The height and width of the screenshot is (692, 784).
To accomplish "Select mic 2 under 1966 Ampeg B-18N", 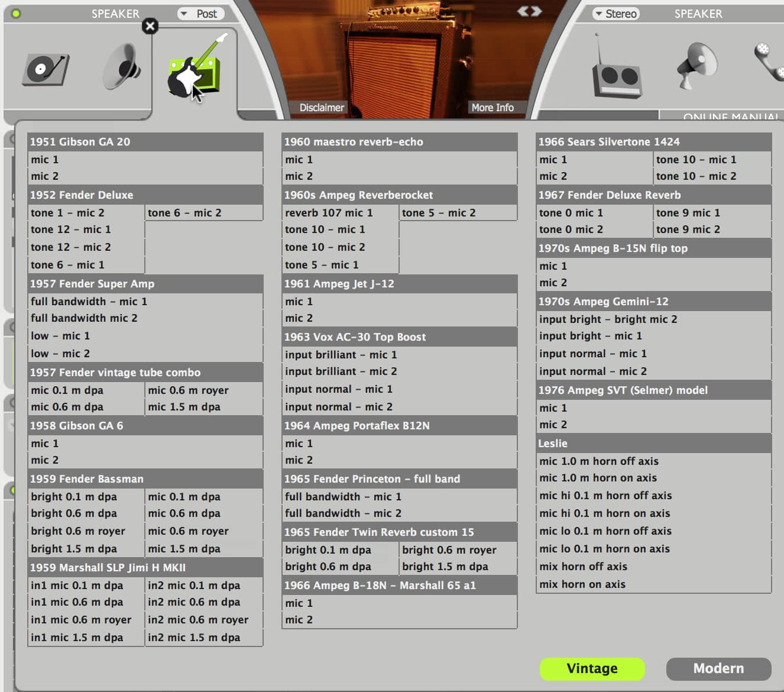I will (x=399, y=620).
